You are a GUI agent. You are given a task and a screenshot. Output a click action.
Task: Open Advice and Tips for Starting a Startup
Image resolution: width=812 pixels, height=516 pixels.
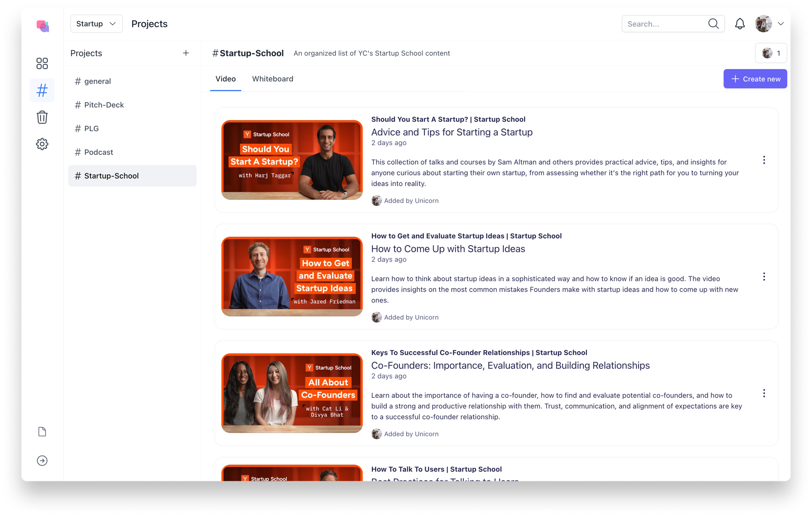[452, 132]
